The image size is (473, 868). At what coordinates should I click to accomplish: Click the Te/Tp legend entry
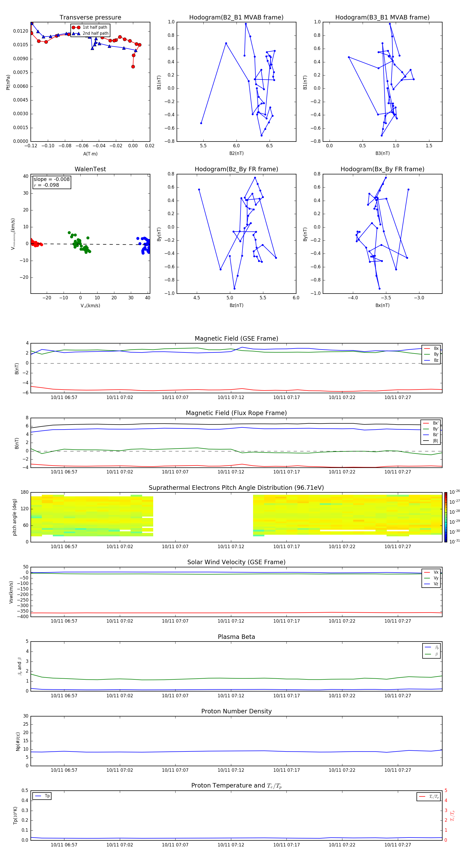(x=429, y=796)
